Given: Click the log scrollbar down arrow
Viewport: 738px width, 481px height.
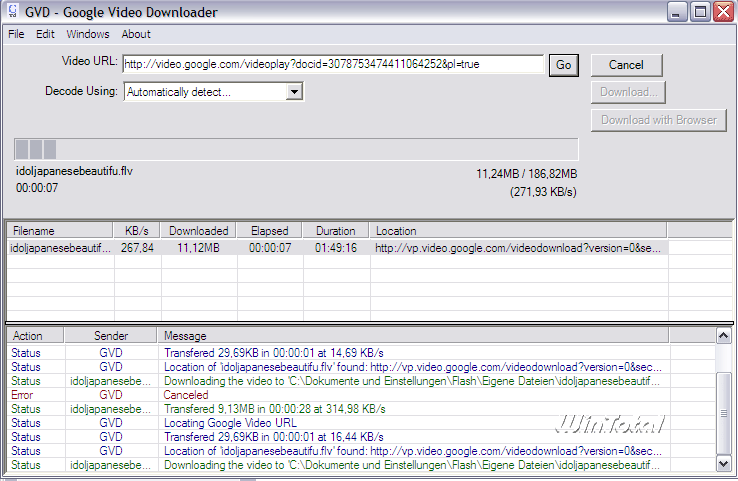Looking at the screenshot, I should pos(723,464).
